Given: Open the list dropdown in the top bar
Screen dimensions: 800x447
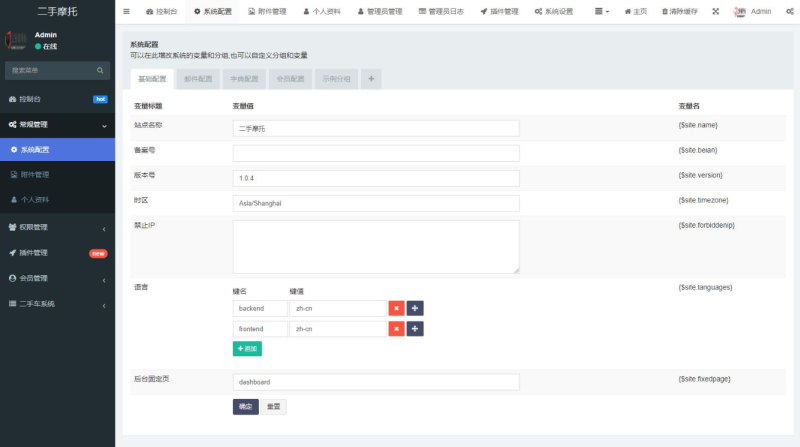Looking at the screenshot, I should 602,11.
